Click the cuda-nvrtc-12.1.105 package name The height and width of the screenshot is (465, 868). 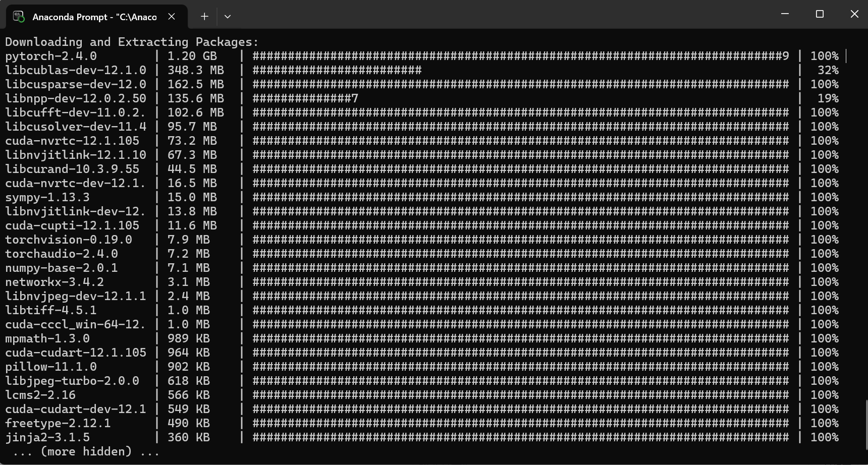(72, 141)
